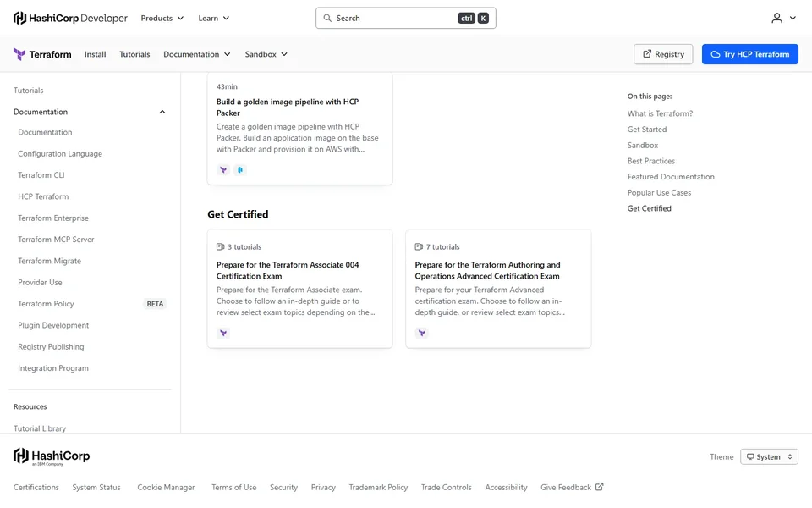The width and height of the screenshot is (812, 508).
Task: Expand the Learn dropdown menu
Action: 213,18
